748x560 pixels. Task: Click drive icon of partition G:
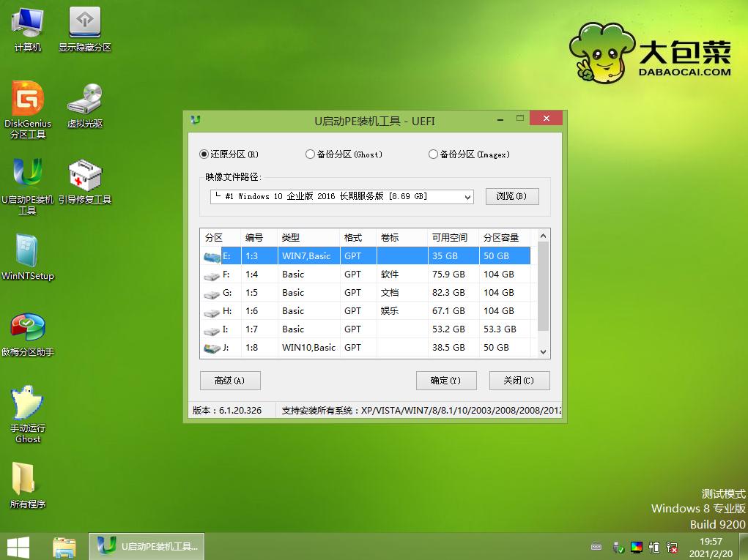212,294
